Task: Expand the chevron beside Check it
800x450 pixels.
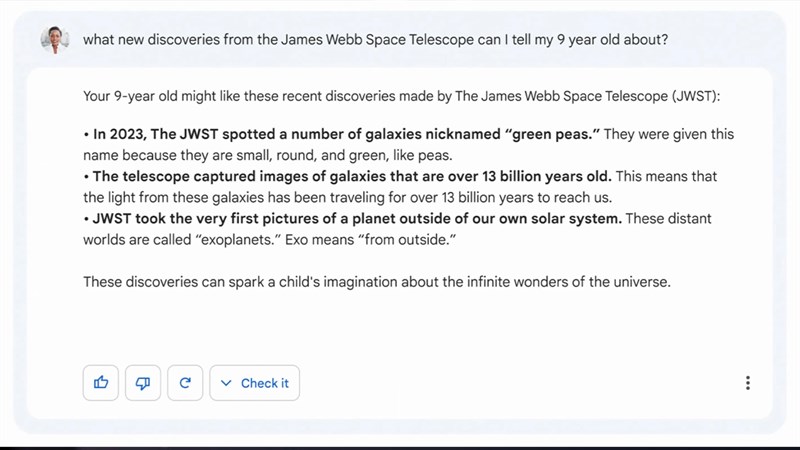Action: [226, 383]
